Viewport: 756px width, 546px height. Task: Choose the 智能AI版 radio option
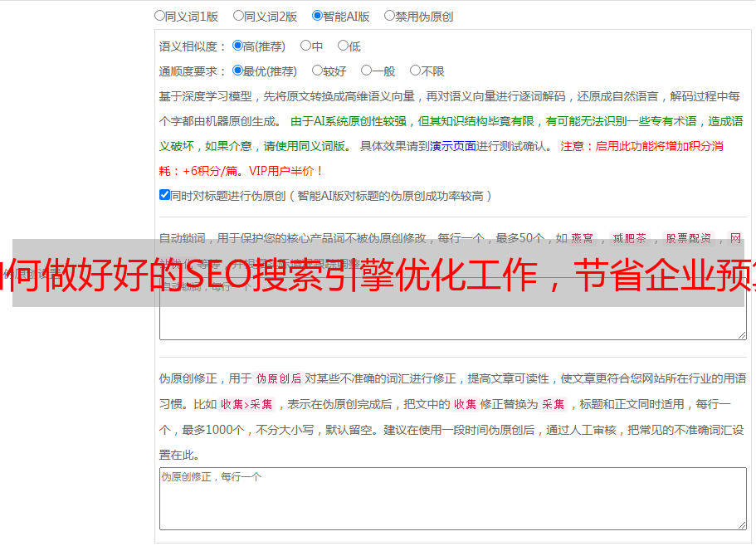[317, 16]
